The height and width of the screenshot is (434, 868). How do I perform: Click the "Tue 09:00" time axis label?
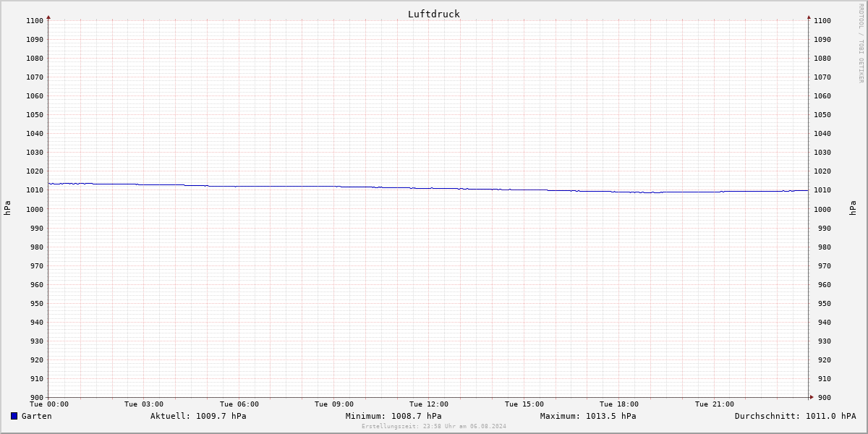[334, 404]
